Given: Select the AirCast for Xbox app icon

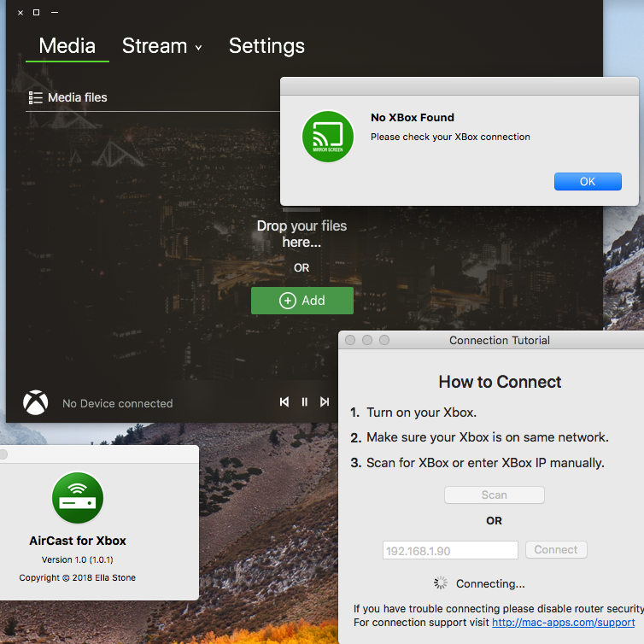Looking at the screenshot, I should [78, 498].
